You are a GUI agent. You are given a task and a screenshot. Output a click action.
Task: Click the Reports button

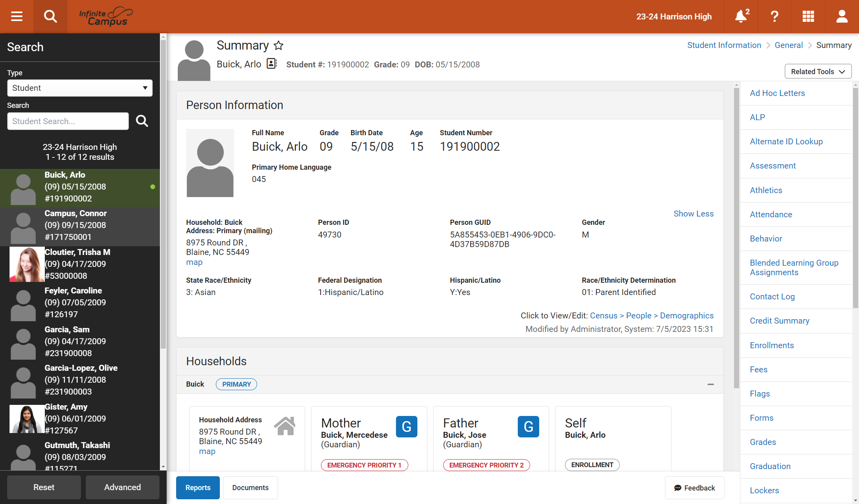[x=198, y=487]
